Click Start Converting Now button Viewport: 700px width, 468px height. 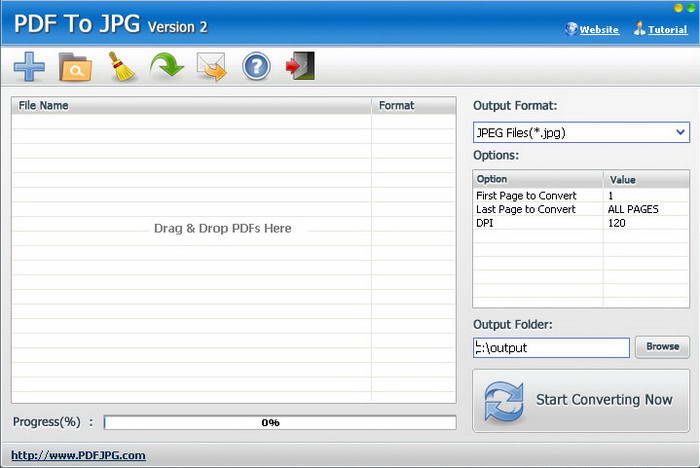(581, 400)
